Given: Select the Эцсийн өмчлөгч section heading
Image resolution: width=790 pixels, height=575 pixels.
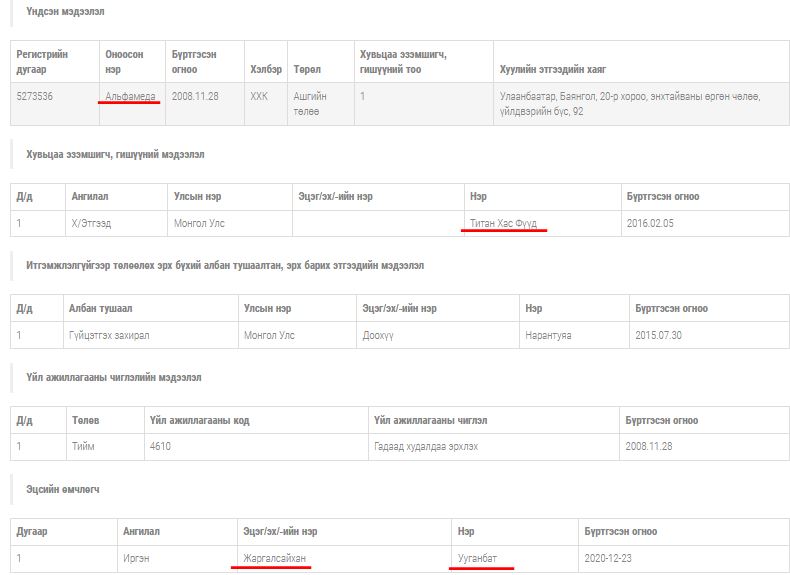Looking at the screenshot, I should pyautogui.click(x=63, y=489).
